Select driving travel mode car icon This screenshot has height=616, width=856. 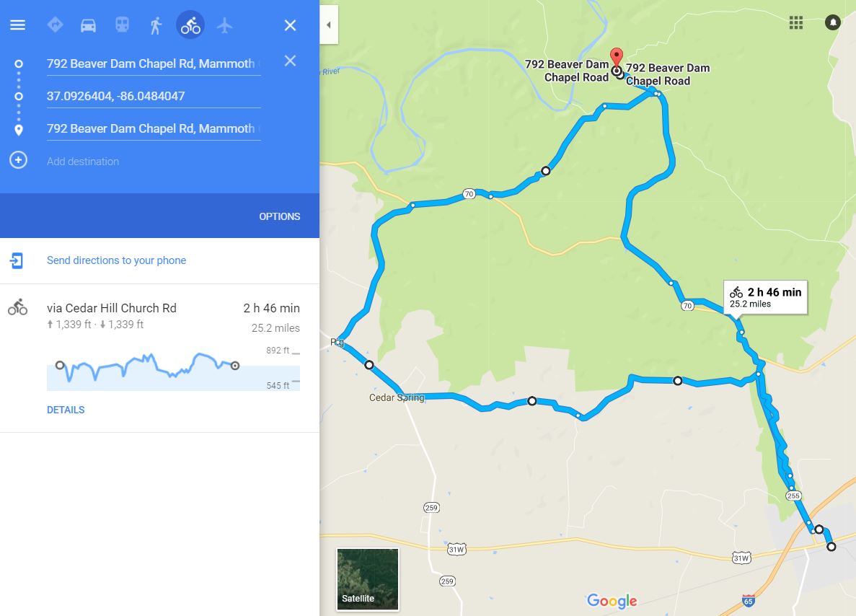88,25
